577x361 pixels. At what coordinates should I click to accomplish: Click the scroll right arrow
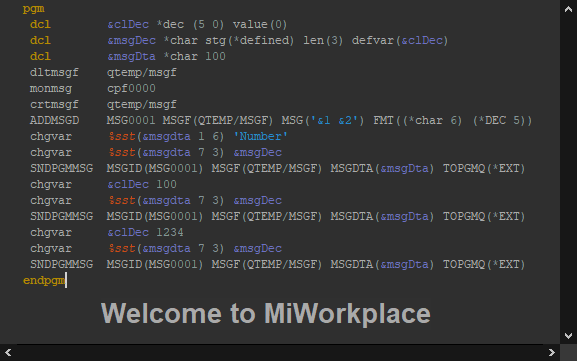[x=551, y=353]
